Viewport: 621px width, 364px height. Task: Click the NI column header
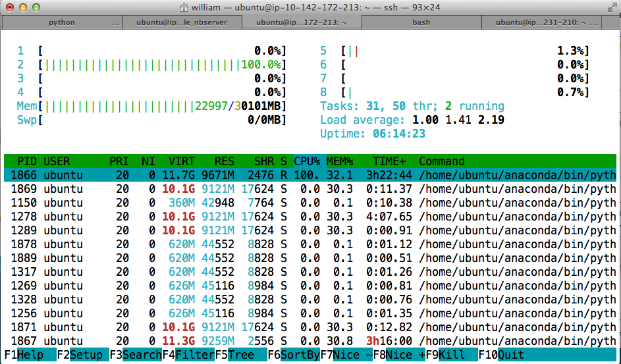point(149,161)
